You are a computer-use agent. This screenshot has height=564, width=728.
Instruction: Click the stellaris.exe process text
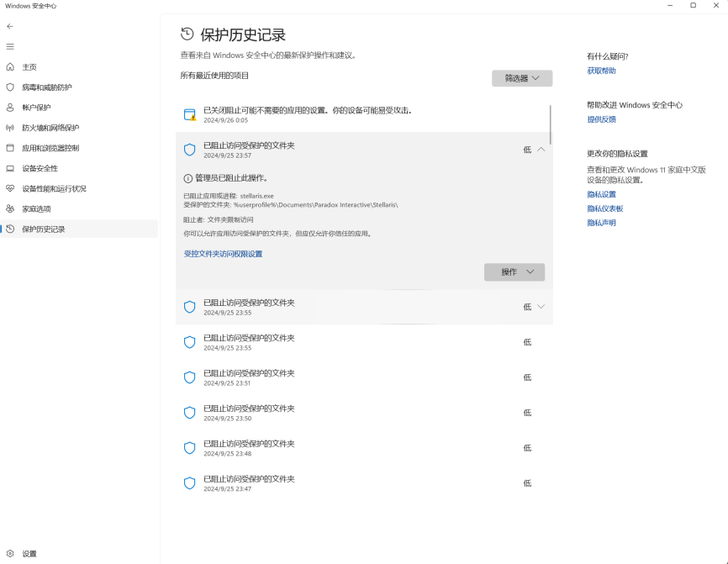tap(256, 196)
